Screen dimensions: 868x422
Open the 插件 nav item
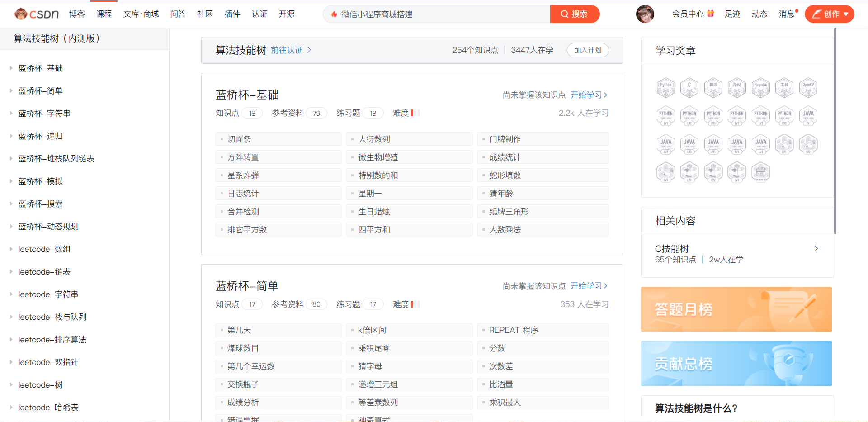(232, 14)
